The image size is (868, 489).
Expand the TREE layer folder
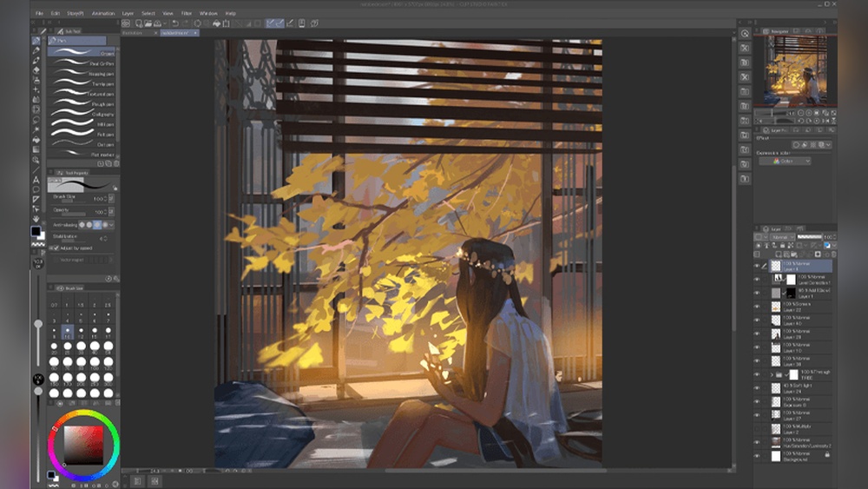pos(772,374)
